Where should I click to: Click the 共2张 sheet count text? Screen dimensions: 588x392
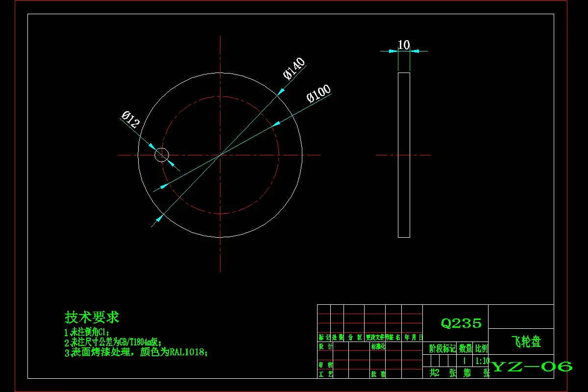pyautogui.click(x=443, y=373)
